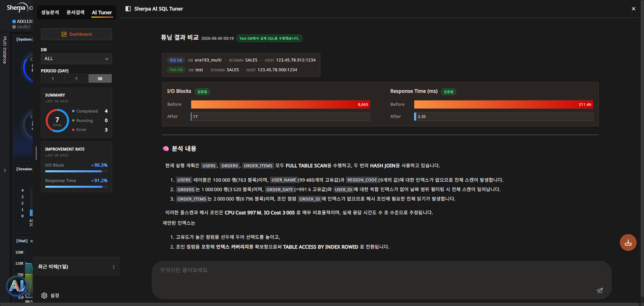Open the DB dropdown showing ALL
644x306 pixels.
tap(76, 59)
